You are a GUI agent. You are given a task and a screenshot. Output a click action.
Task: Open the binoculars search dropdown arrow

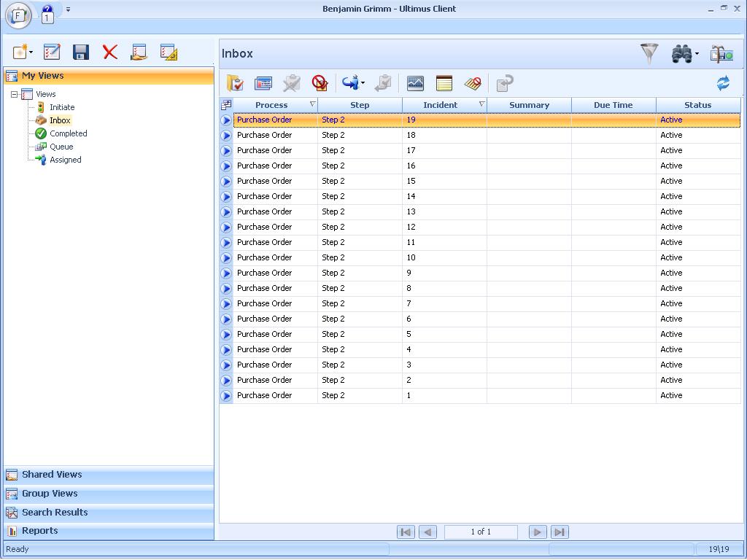pos(697,54)
